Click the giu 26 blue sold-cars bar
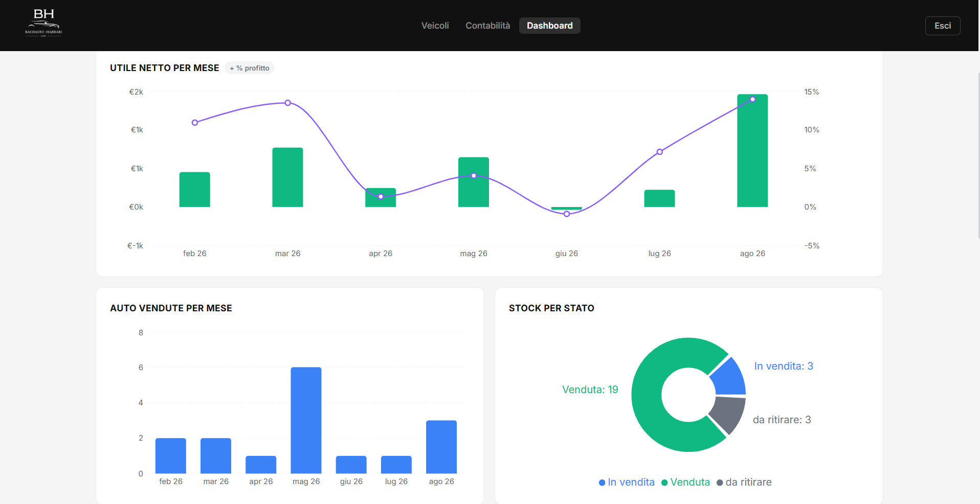Viewport: 980px width, 504px height. (x=351, y=465)
